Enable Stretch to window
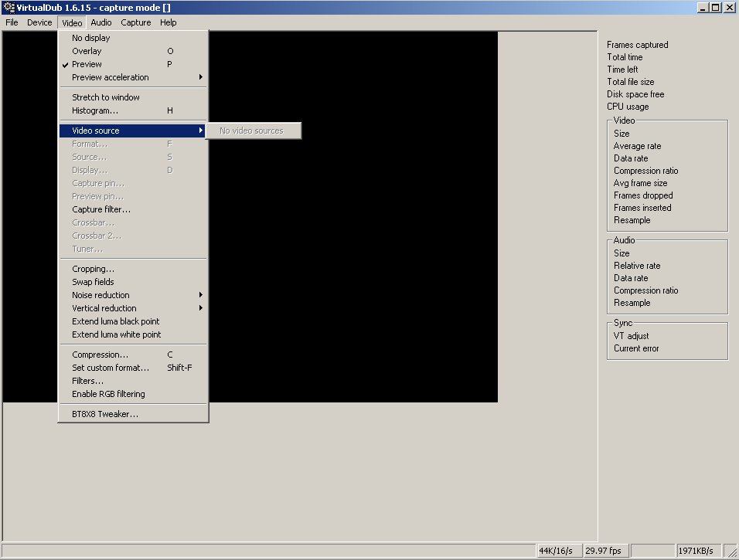The width and height of the screenshot is (739, 560). click(134, 97)
